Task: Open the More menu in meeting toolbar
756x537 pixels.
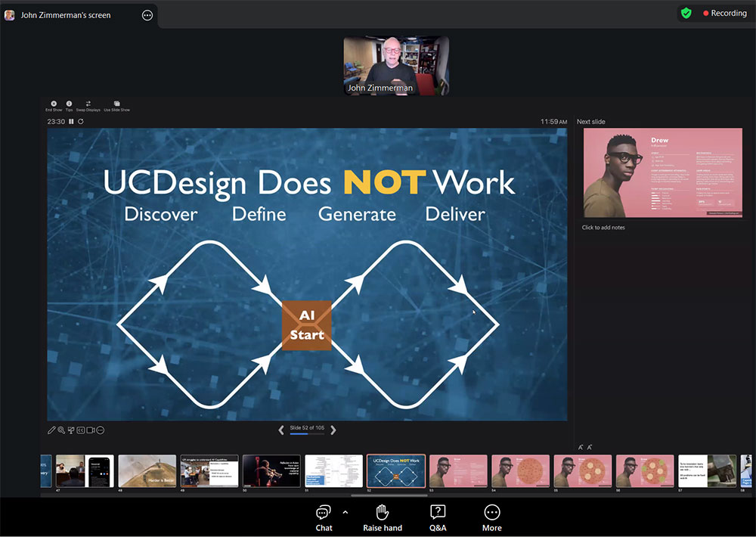Action: coord(492,517)
